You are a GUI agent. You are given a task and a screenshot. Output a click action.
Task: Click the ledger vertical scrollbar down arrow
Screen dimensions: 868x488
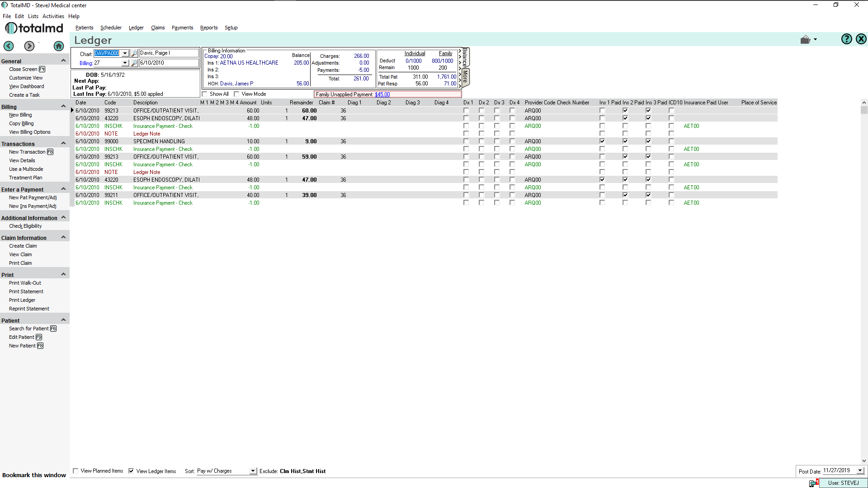click(x=864, y=461)
